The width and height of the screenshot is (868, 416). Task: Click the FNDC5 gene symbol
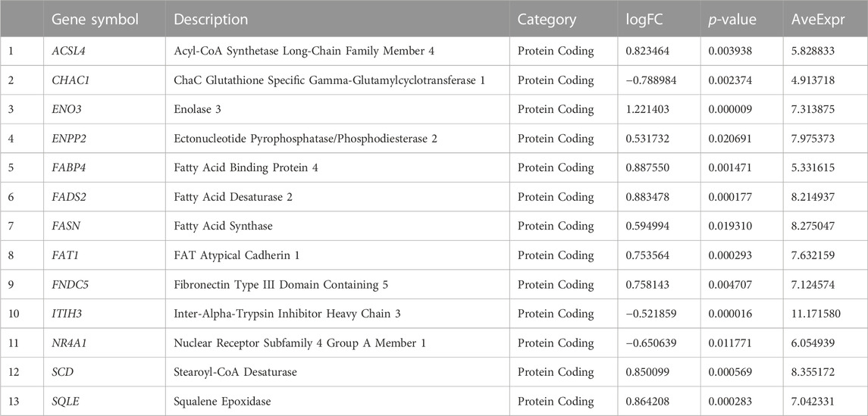67,284
